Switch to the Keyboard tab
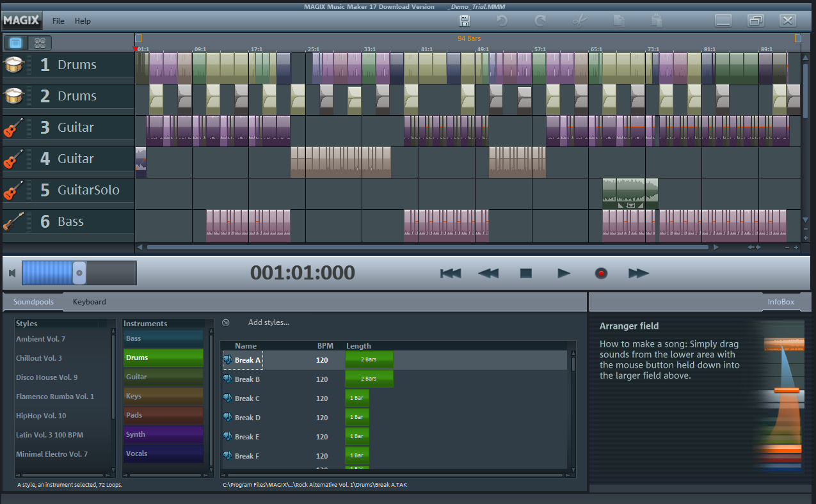 (90, 302)
